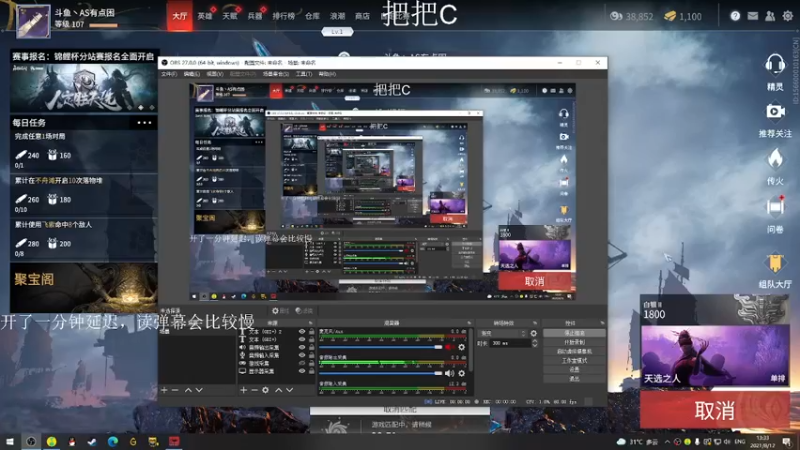Viewport: 800px width, 450px height.
Task: Click the Lv.1 pill under top bar
Action: (x=337, y=32)
